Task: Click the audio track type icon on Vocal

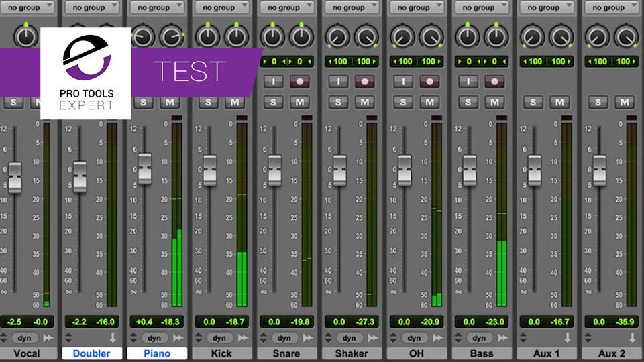Action: click(48, 338)
